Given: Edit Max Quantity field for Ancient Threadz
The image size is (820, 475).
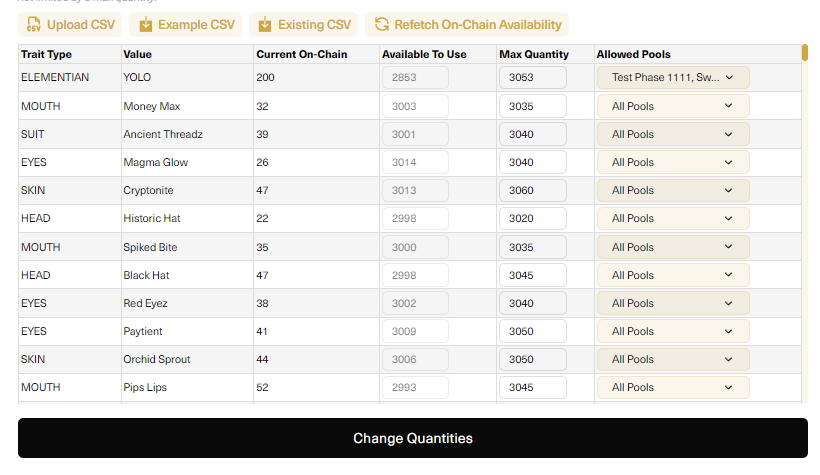Looking at the screenshot, I should coord(533,134).
